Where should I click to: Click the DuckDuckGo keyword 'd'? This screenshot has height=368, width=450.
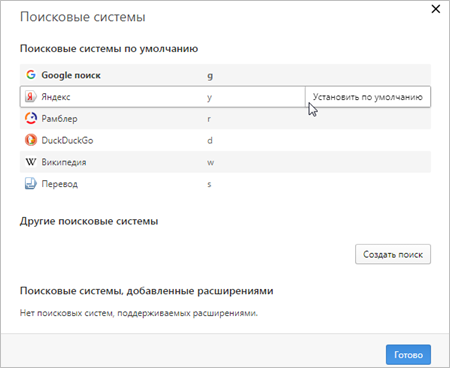pyautogui.click(x=210, y=140)
